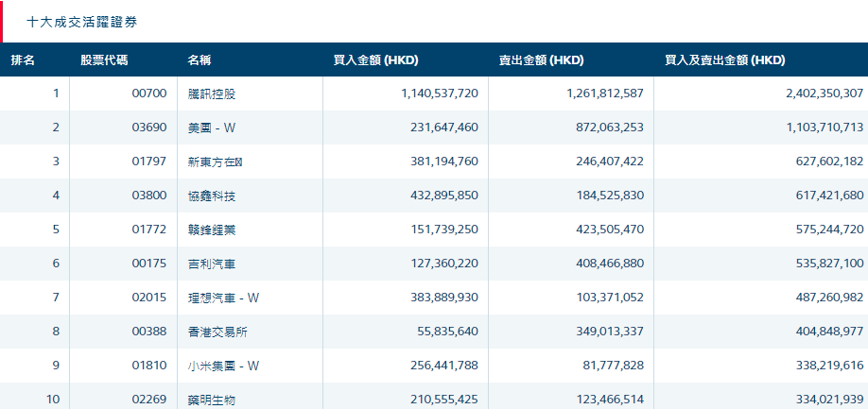Click rank number 7
This screenshot has height=409, width=868.
click(56, 298)
